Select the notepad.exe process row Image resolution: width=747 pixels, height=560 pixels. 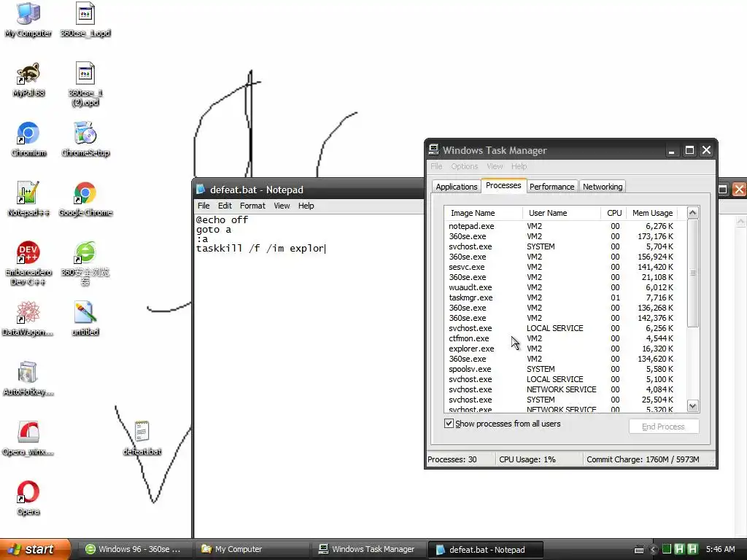(565, 226)
